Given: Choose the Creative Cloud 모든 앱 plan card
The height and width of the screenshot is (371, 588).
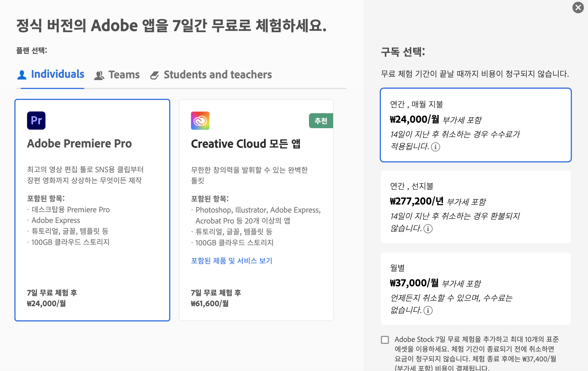Looking at the screenshot, I should coord(256,210).
